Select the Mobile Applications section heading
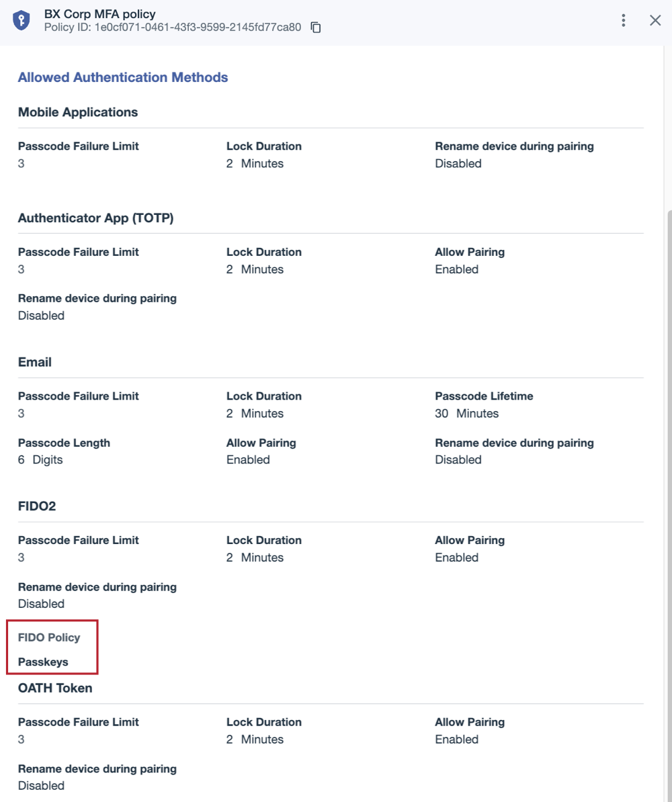The width and height of the screenshot is (672, 802). pyautogui.click(x=78, y=112)
